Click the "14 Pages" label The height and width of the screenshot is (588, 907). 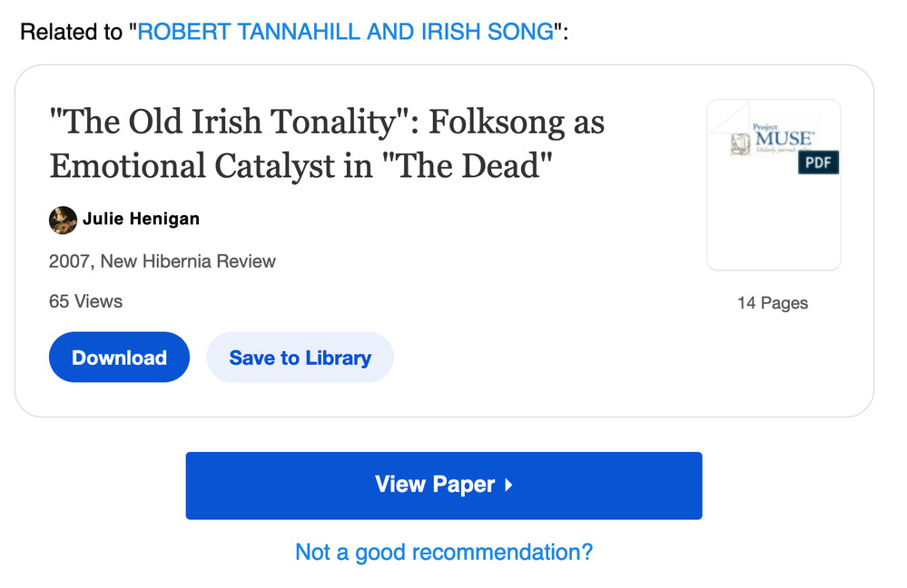[773, 303]
